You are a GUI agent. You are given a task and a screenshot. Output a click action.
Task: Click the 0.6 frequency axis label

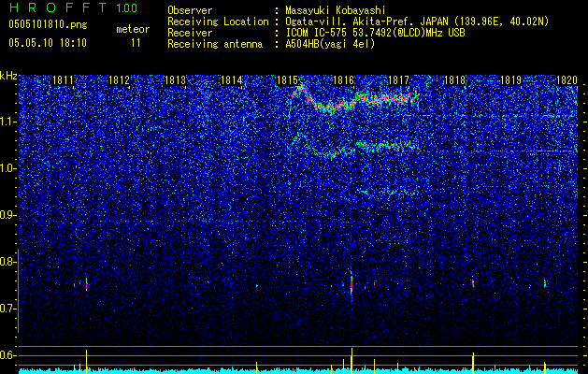[x=8, y=355]
